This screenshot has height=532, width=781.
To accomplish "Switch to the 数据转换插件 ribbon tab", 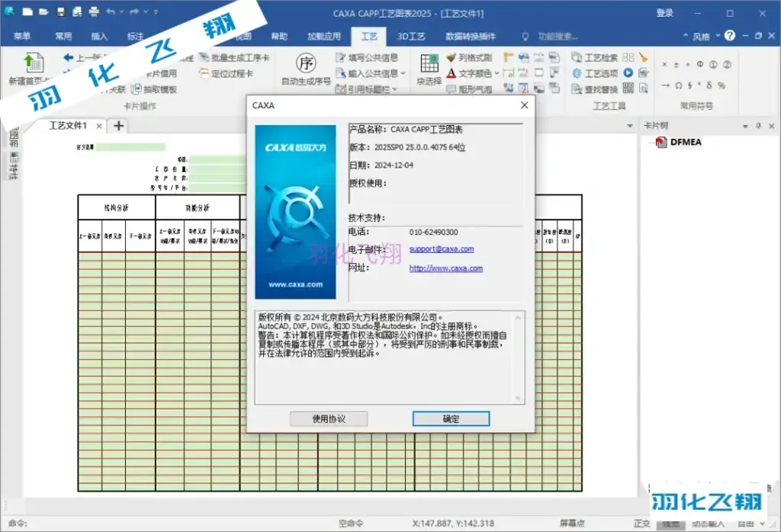I will click(x=470, y=36).
